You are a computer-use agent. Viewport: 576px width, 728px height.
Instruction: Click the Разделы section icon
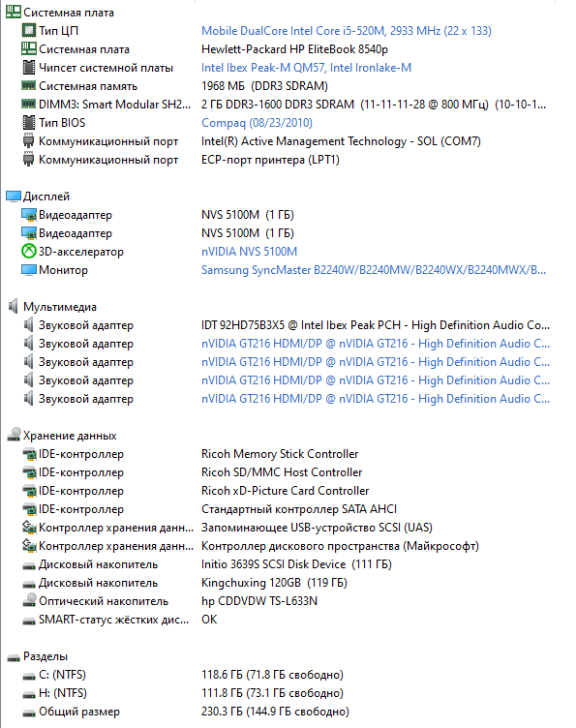[x=14, y=657]
